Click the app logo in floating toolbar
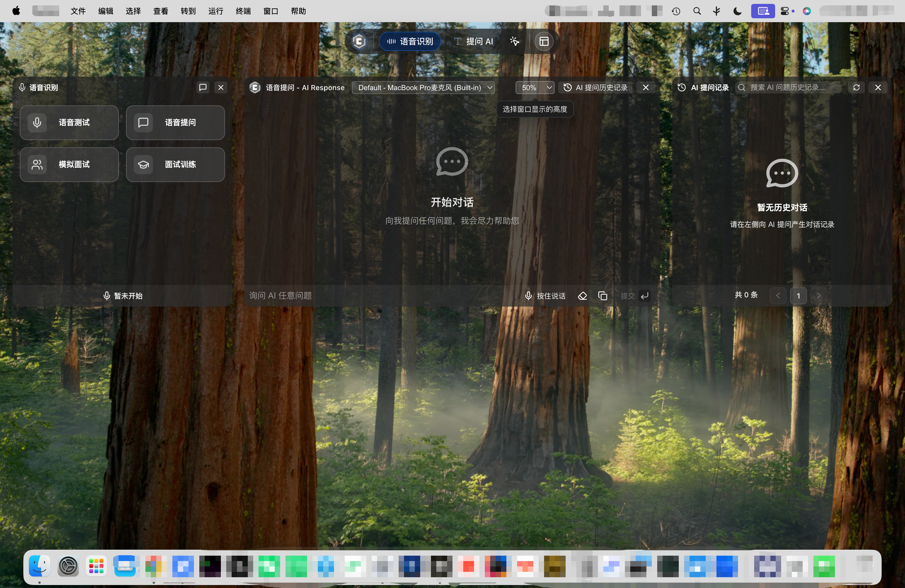This screenshot has height=588, width=905. [x=359, y=41]
